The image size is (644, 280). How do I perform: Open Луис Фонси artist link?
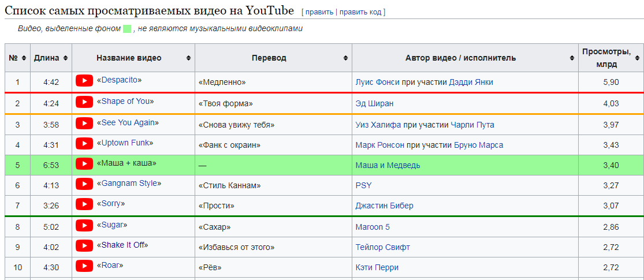[377, 82]
